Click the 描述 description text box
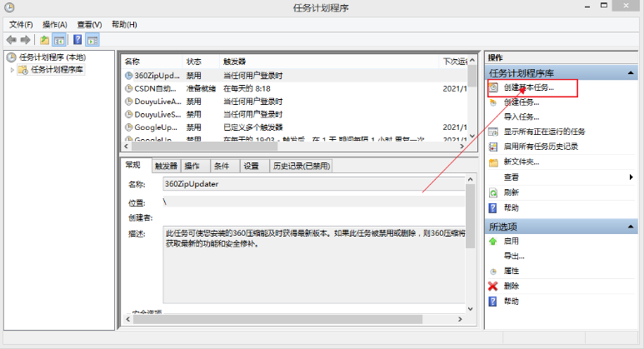The height and width of the screenshot is (349, 644). tap(314, 264)
